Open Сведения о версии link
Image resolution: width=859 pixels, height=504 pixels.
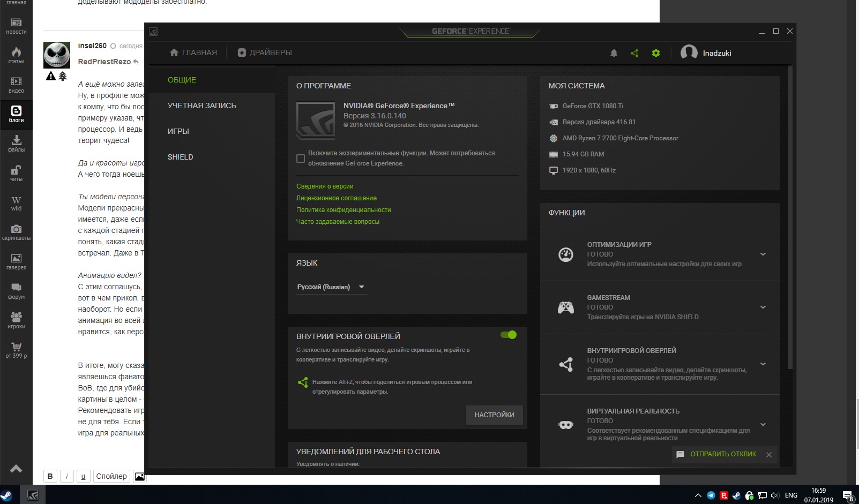coord(325,186)
